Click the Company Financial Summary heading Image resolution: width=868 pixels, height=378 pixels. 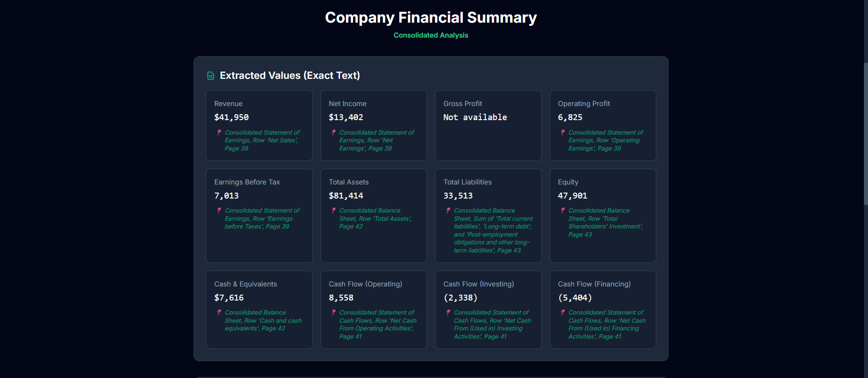click(x=431, y=18)
